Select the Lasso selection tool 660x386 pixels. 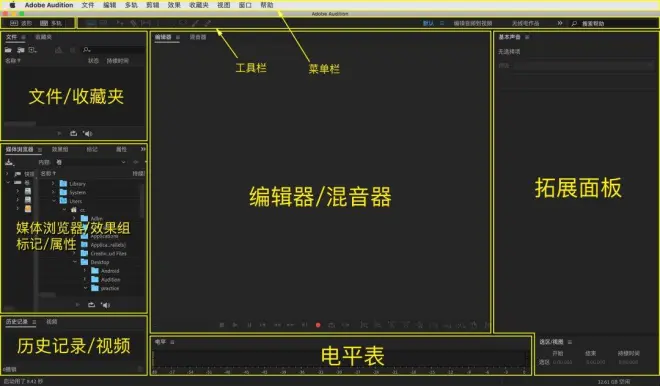(182, 23)
